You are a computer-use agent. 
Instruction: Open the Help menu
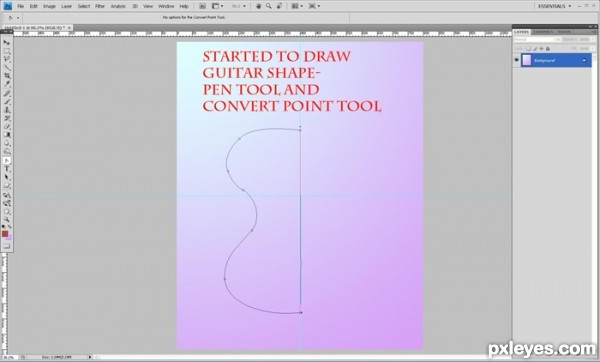[184, 6]
